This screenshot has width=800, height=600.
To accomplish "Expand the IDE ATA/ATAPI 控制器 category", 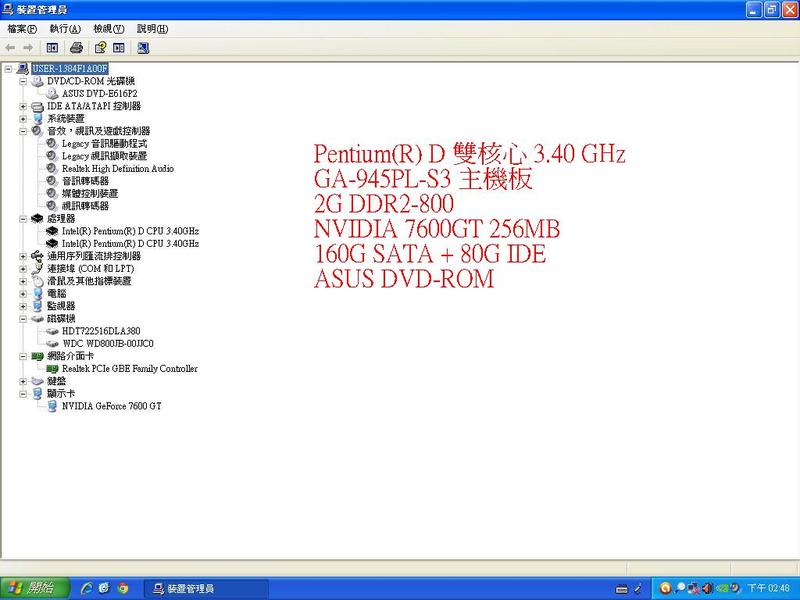I will coord(23,106).
